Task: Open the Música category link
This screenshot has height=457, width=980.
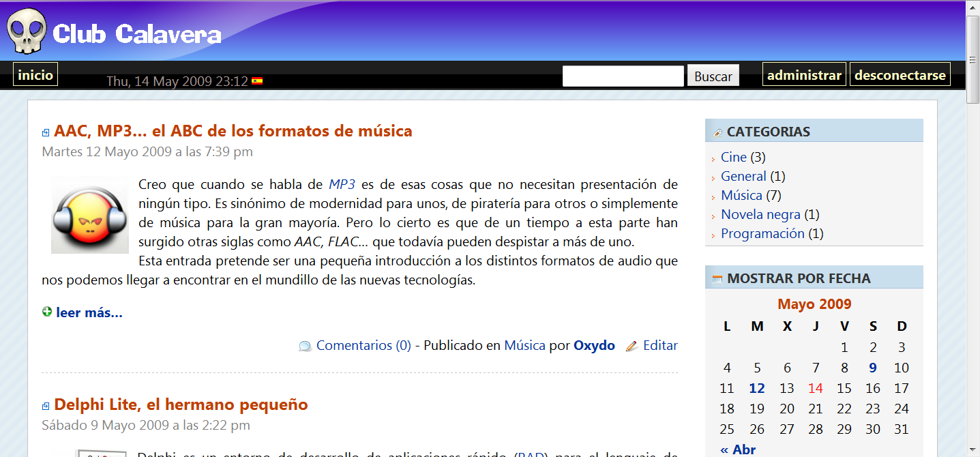Action: (741, 195)
